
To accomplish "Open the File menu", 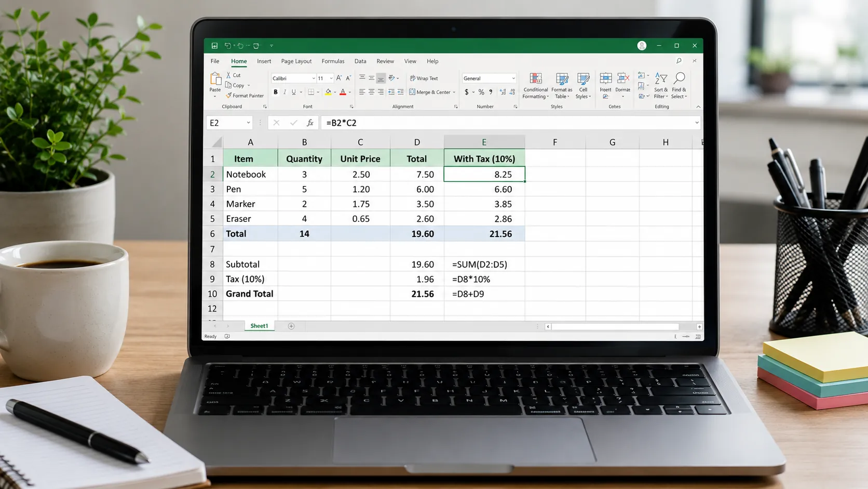I will click(215, 61).
